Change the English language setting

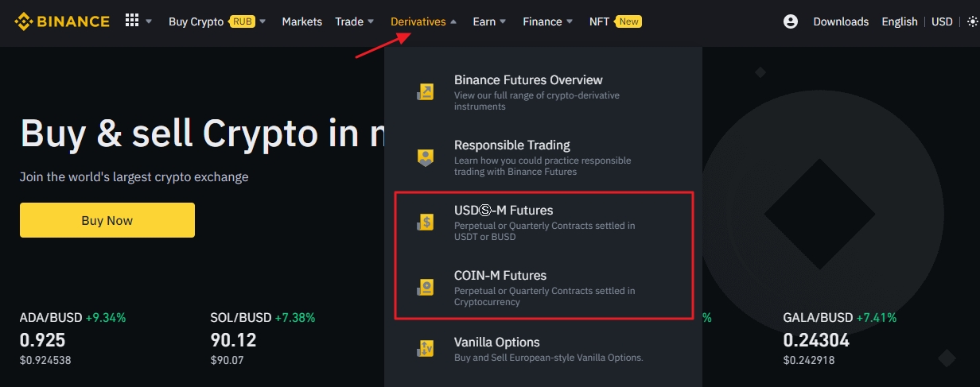tap(899, 21)
